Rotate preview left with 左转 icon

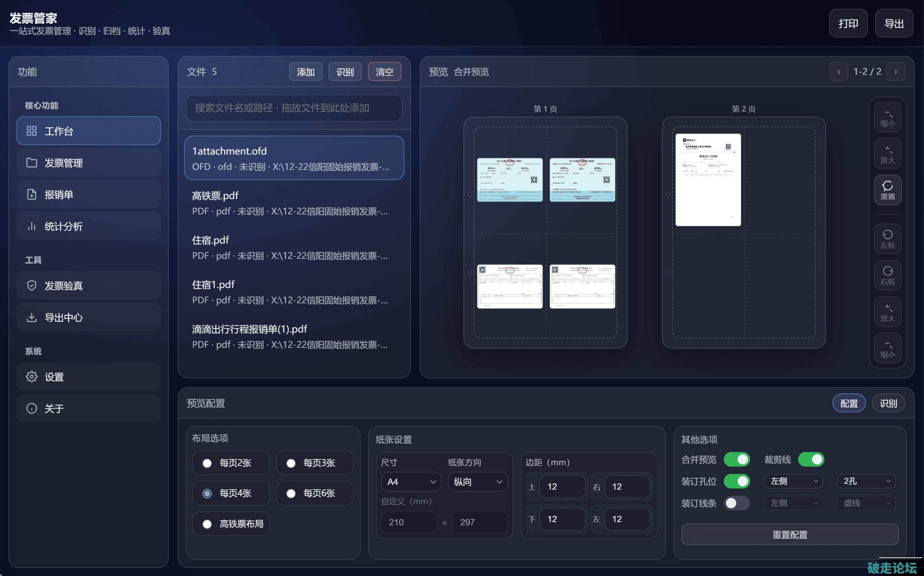click(x=887, y=239)
